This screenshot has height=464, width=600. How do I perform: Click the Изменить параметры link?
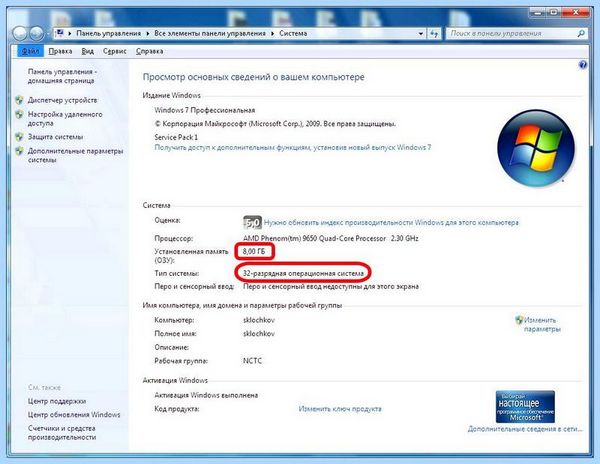[x=542, y=324]
